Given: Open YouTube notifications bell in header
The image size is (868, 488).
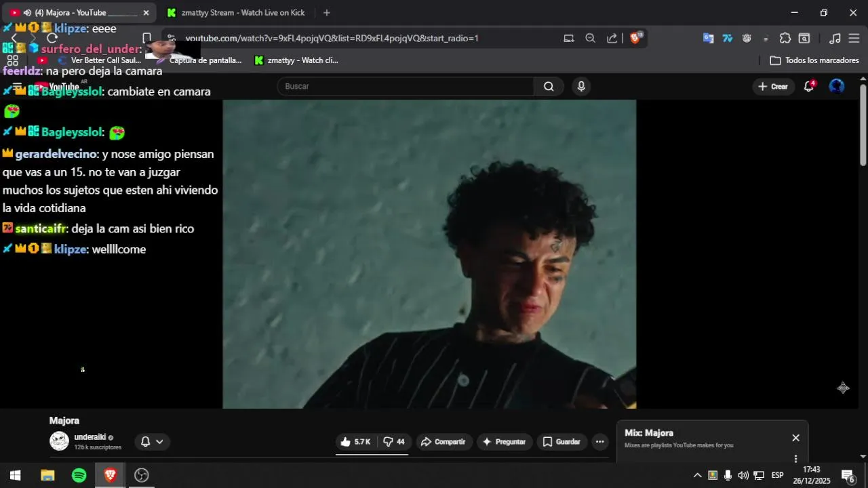Looking at the screenshot, I should tap(808, 86).
